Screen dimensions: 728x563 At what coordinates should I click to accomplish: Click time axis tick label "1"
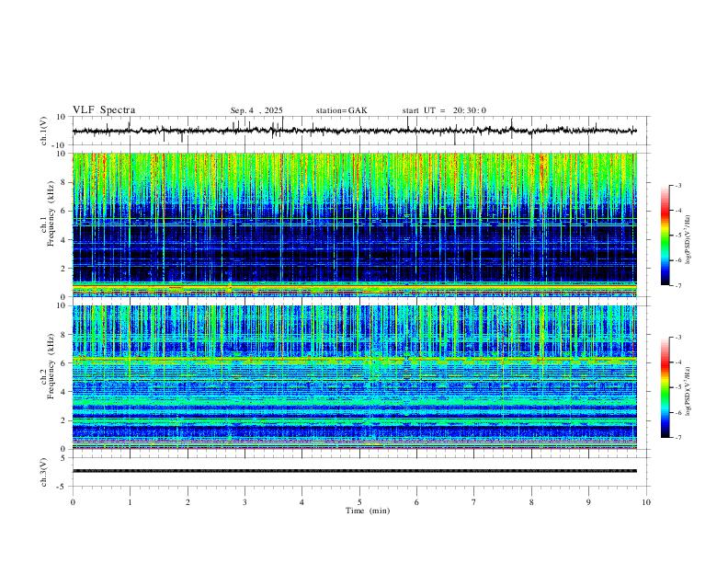130,502
